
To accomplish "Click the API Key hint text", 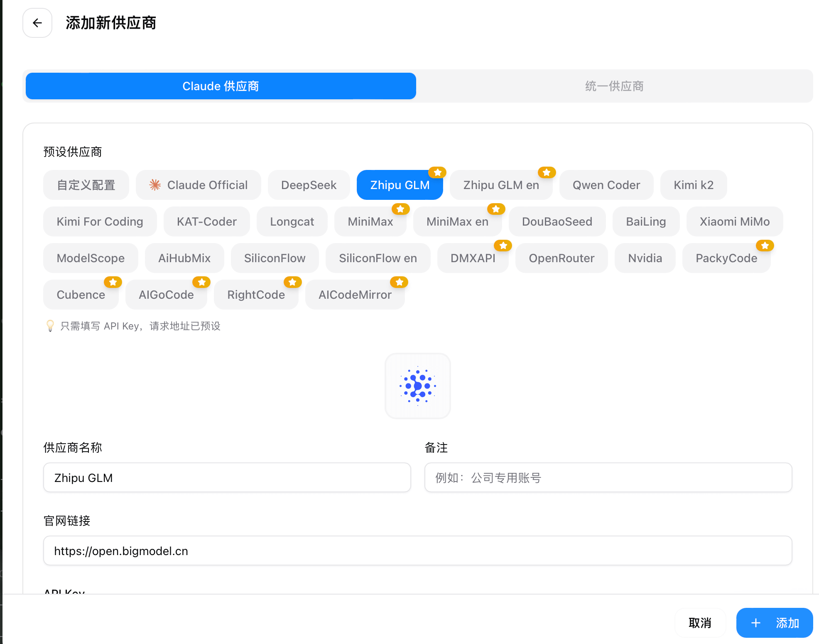I will coord(140,326).
